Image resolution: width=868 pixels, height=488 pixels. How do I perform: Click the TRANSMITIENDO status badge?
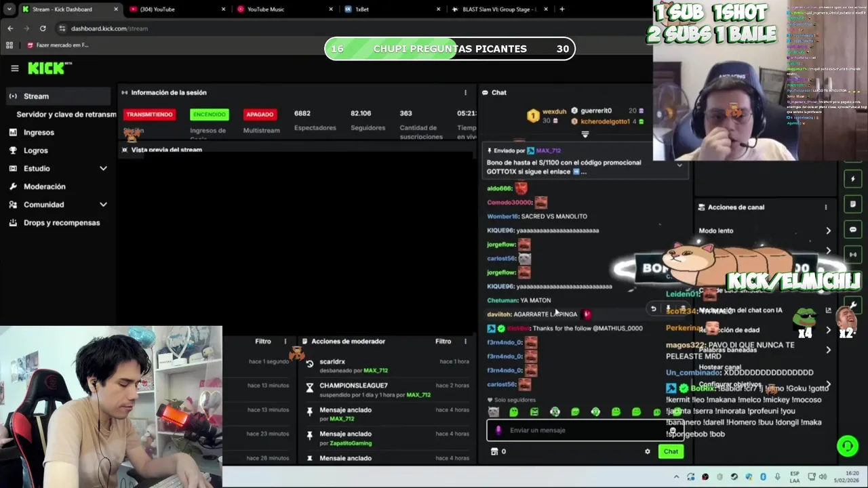(x=149, y=115)
